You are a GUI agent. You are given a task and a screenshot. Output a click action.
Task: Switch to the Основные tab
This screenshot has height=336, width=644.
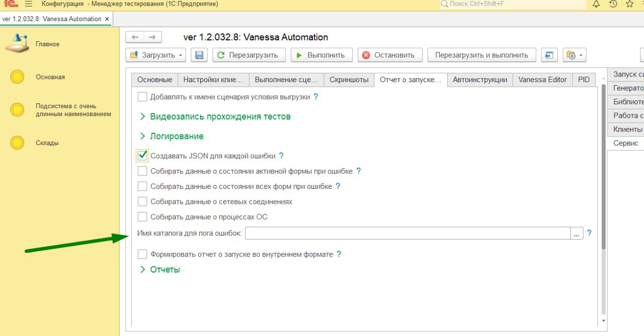point(154,80)
